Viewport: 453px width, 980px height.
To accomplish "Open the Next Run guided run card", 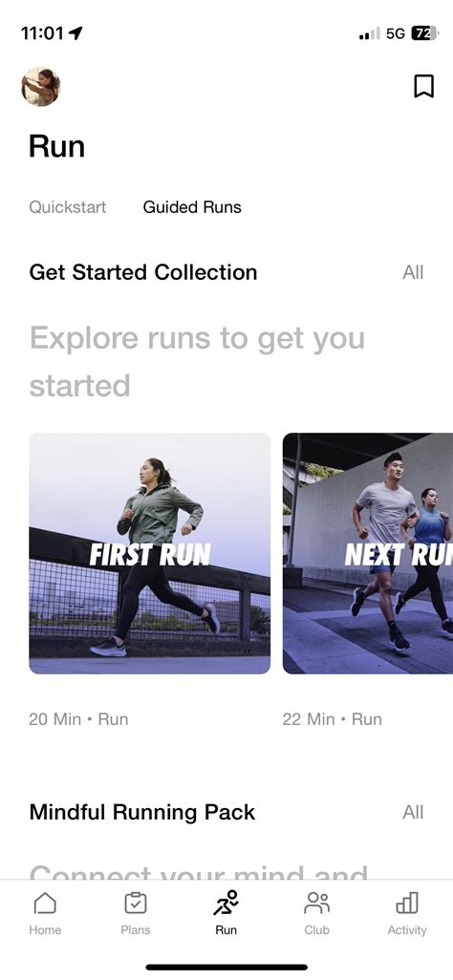I will (368, 553).
